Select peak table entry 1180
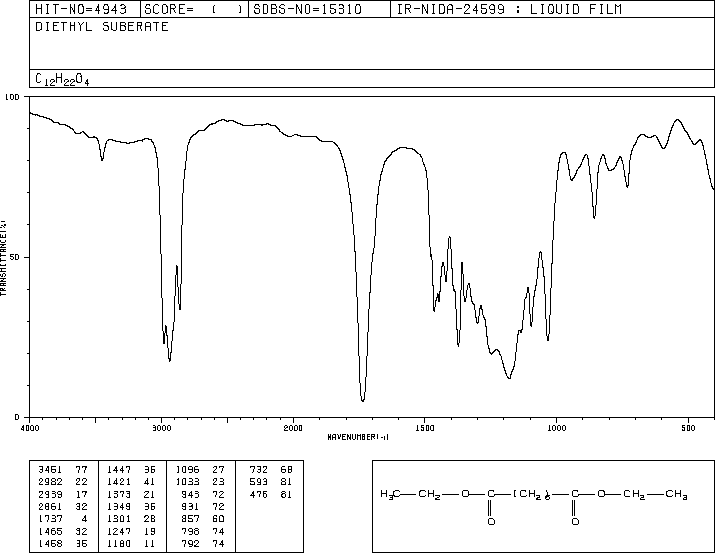 [x=119, y=543]
